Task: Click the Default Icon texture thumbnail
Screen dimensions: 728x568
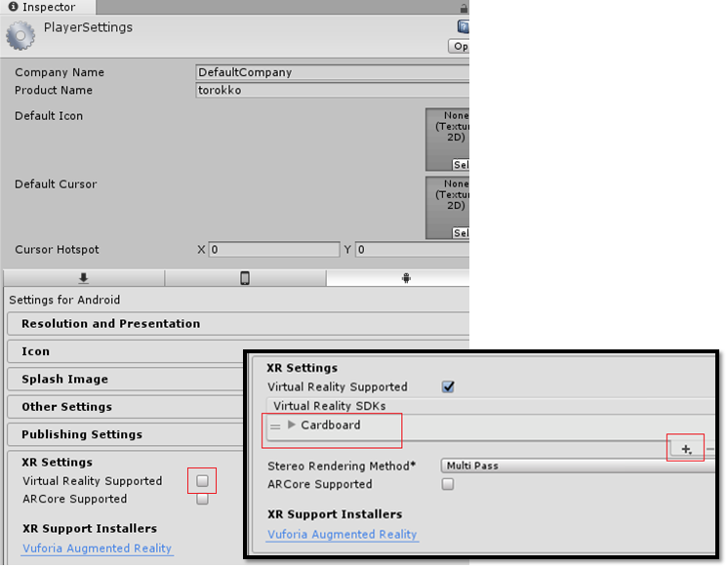Action: click(448, 139)
